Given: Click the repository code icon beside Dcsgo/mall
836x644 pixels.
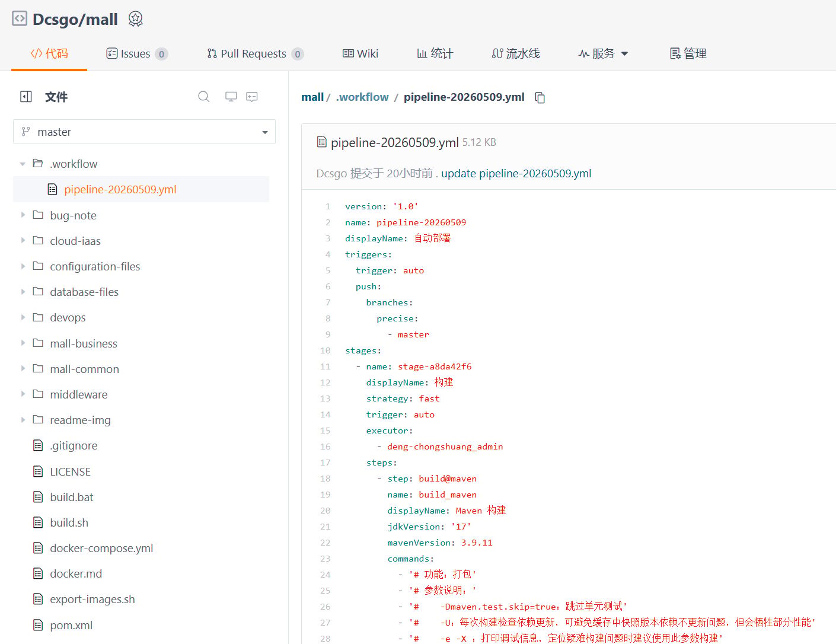Looking at the screenshot, I should (x=20, y=18).
